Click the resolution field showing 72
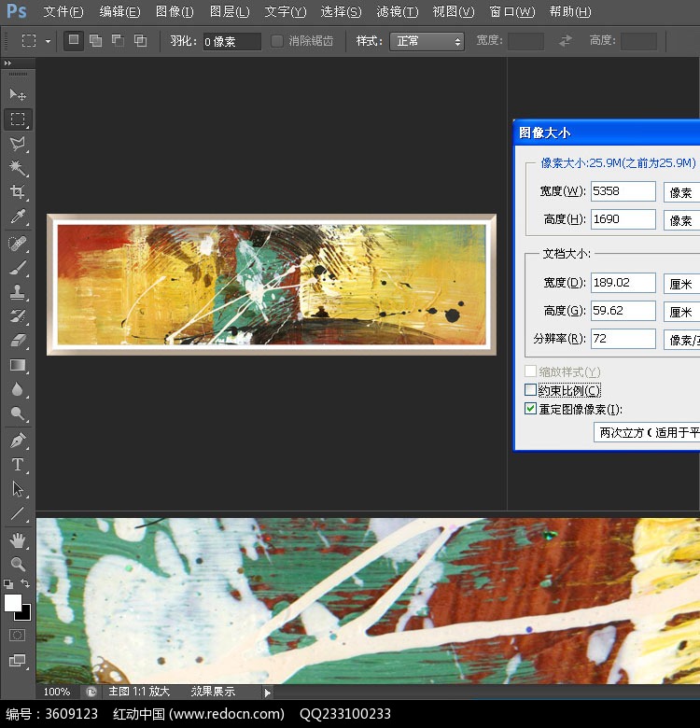The image size is (700, 728). 623,339
